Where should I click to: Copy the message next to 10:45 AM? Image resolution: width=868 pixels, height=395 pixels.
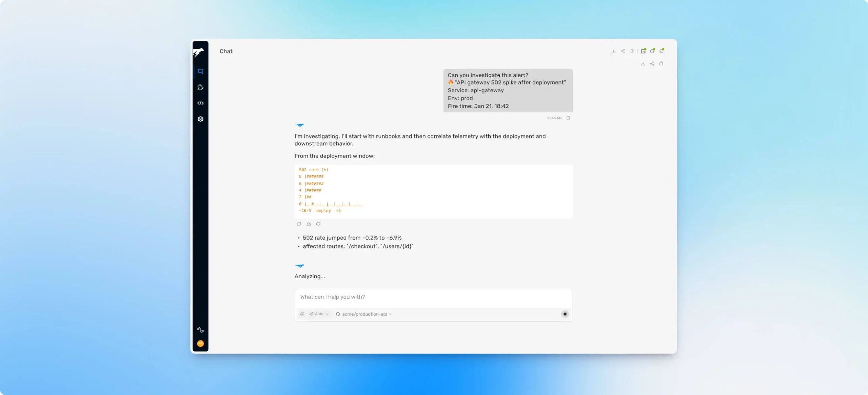(x=568, y=118)
